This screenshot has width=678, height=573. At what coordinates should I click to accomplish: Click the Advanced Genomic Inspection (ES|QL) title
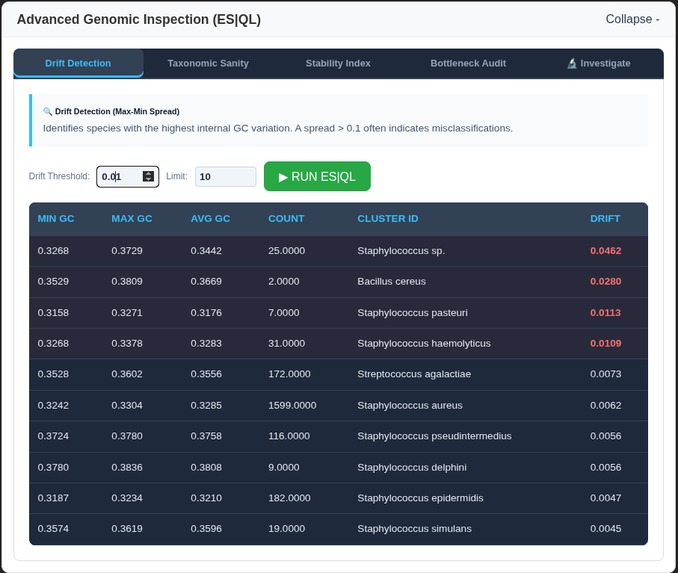pos(139,19)
